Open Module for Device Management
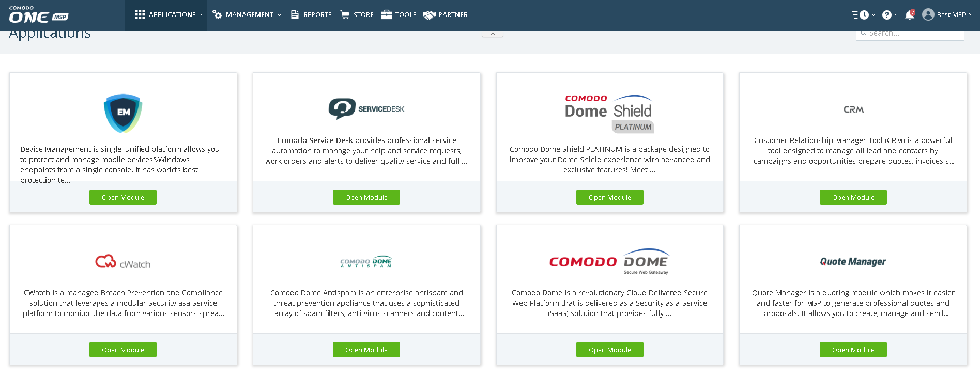980x378 pixels. click(123, 197)
